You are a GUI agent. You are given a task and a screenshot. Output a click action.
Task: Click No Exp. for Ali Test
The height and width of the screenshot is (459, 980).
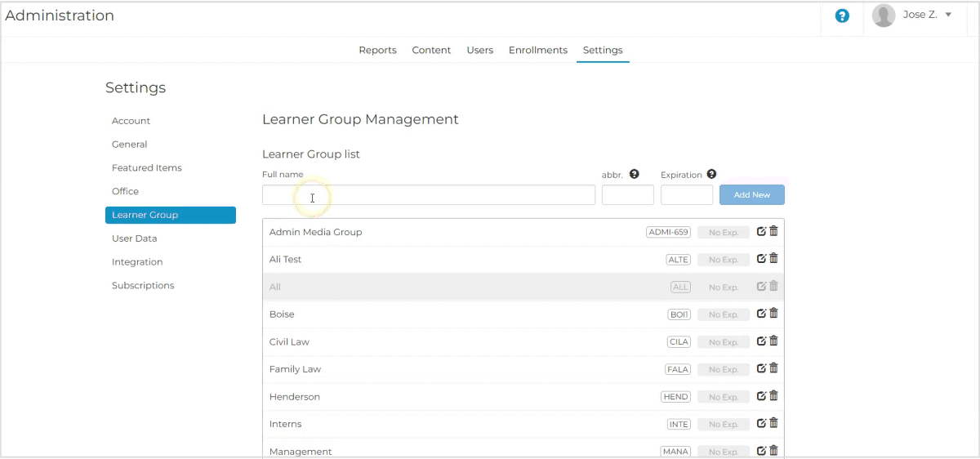[724, 260]
